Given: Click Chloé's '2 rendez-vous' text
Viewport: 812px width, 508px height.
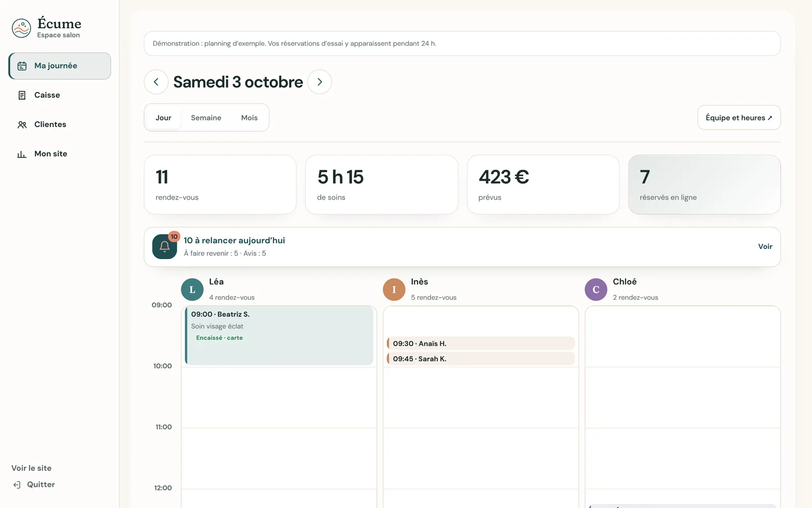Looking at the screenshot, I should [635, 298].
